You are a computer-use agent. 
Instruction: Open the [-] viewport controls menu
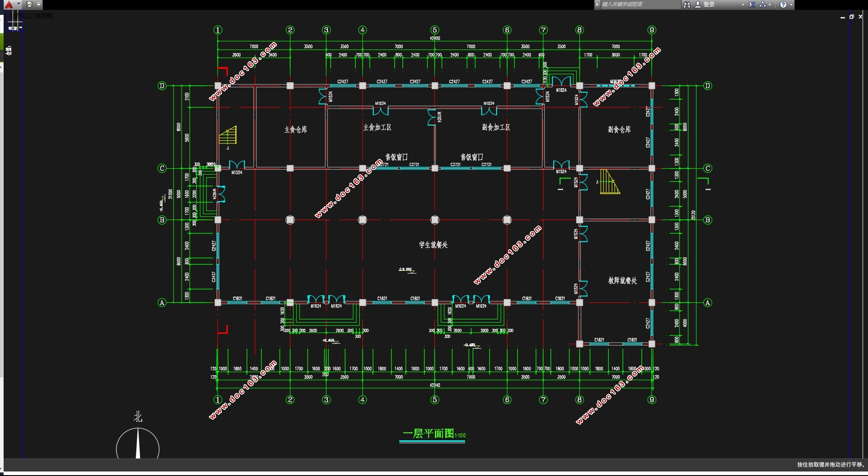click(x=9, y=16)
